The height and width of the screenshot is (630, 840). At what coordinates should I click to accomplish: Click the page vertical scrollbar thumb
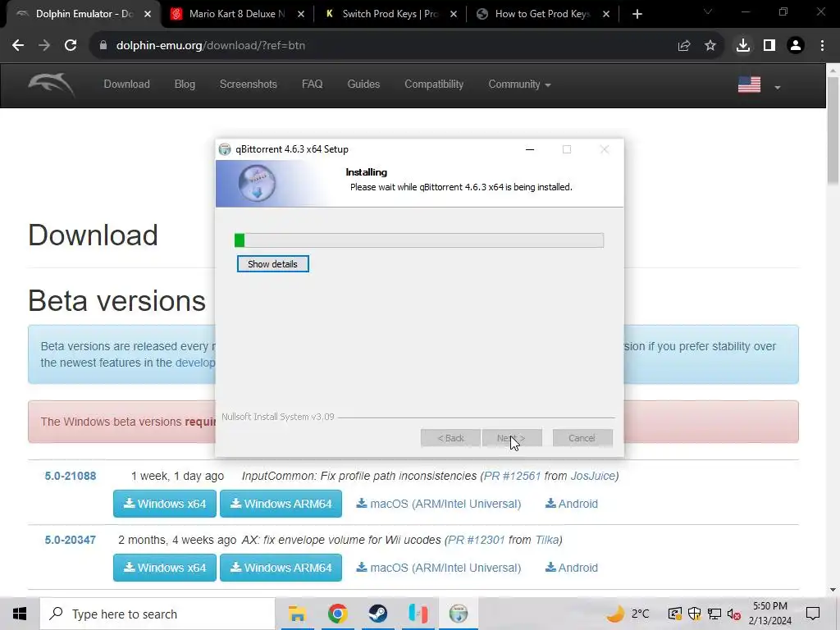click(x=833, y=131)
